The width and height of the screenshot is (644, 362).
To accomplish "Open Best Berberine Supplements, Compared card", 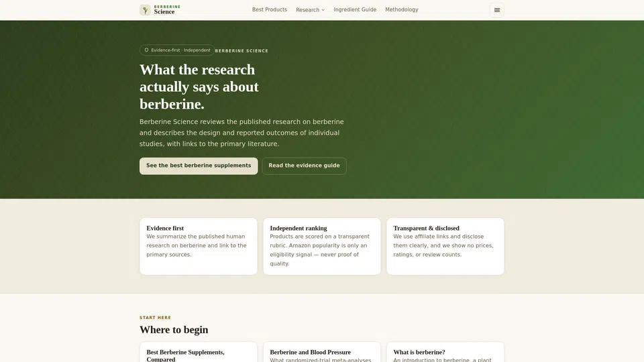I will coord(199,352).
